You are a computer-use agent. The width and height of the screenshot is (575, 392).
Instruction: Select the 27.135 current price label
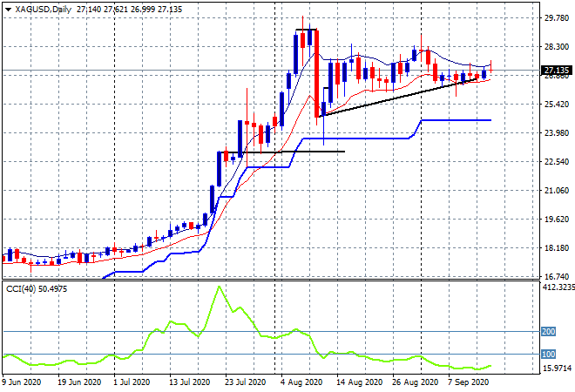click(557, 71)
